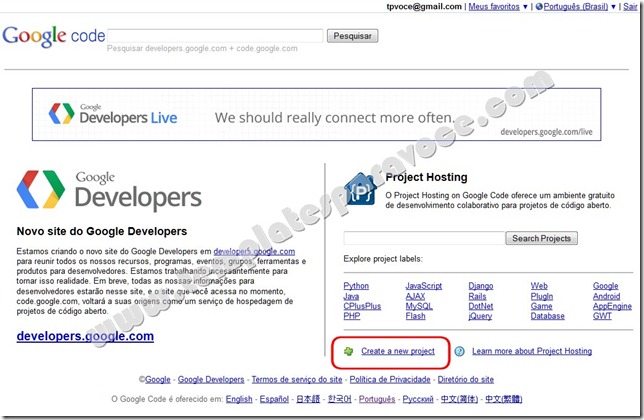Select the Django project label
Screen dimensions: 644x420
click(x=481, y=286)
